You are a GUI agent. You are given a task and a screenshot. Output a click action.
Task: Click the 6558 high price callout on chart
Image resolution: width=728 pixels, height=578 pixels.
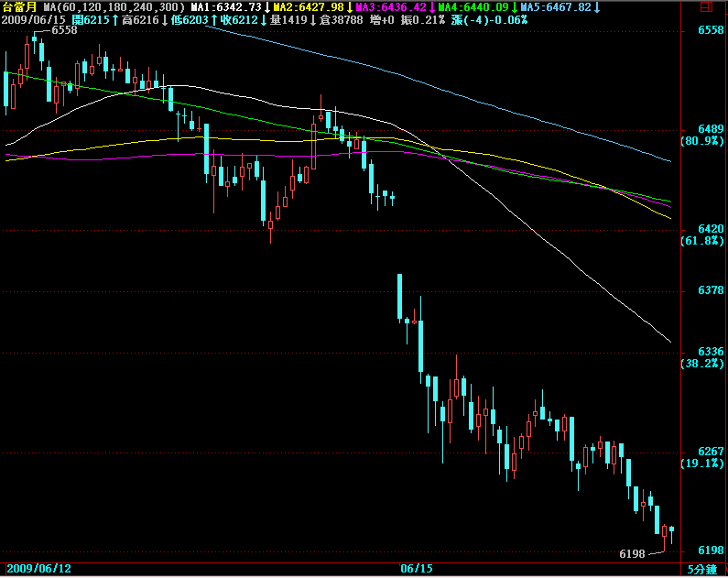(64, 30)
